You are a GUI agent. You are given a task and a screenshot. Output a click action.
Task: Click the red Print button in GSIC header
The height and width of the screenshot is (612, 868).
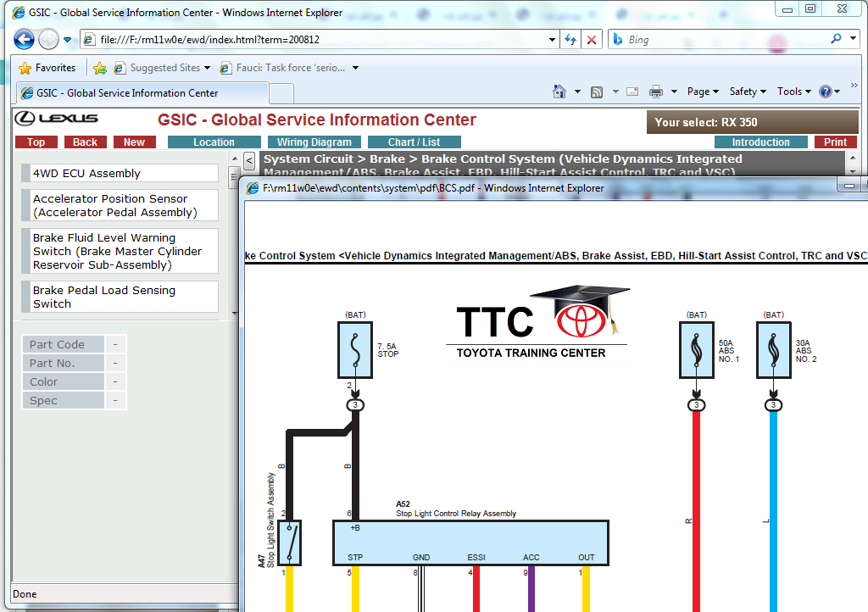(x=835, y=142)
